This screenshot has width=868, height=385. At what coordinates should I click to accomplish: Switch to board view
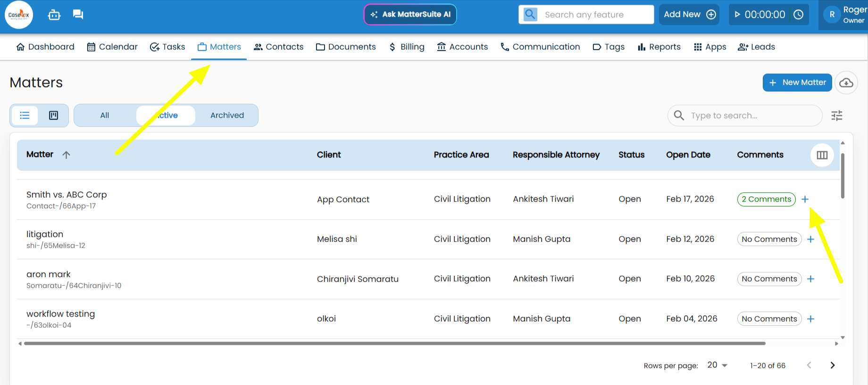coord(54,115)
